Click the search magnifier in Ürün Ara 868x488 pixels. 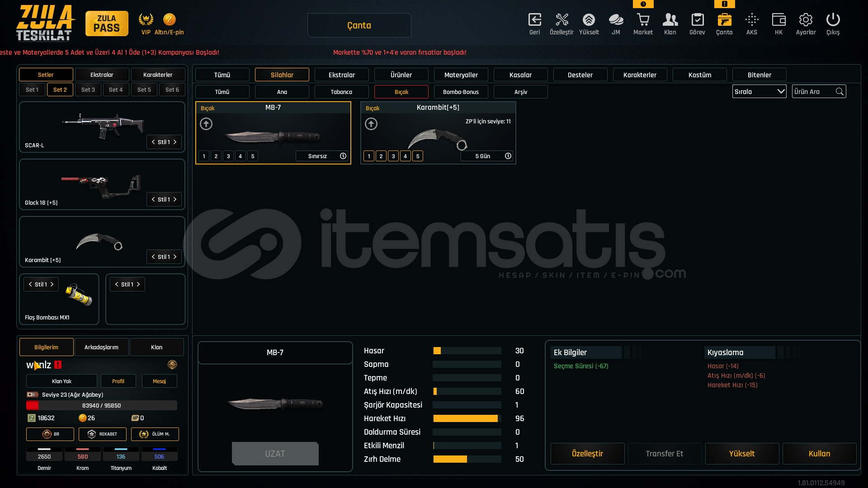840,92
